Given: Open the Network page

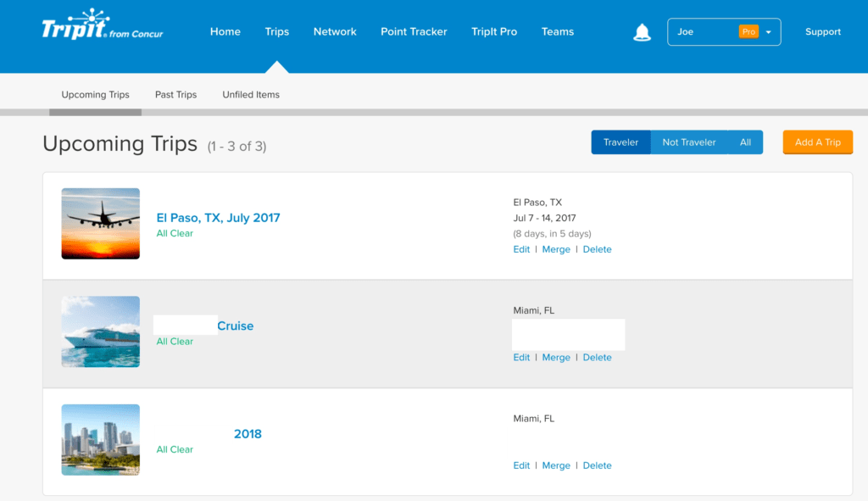Looking at the screenshot, I should click(x=334, y=31).
